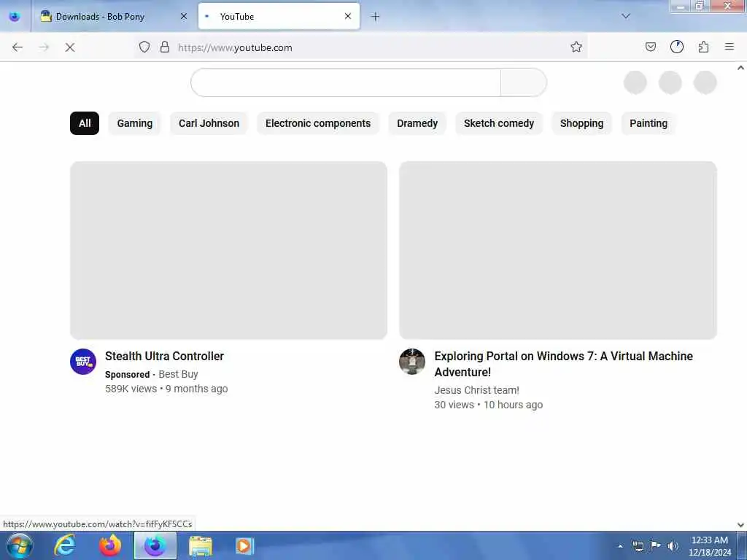Open a new tab with plus button
The height and width of the screenshot is (560, 747).
point(376,17)
